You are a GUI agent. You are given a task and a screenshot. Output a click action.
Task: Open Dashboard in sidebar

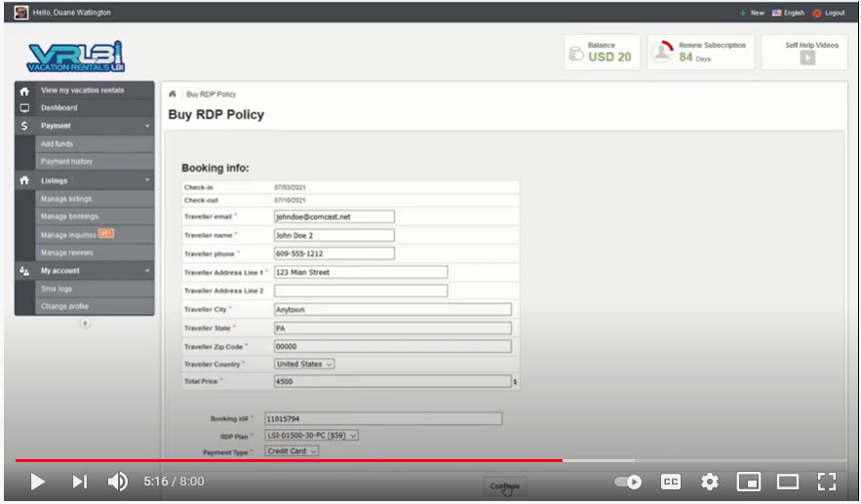click(59, 107)
